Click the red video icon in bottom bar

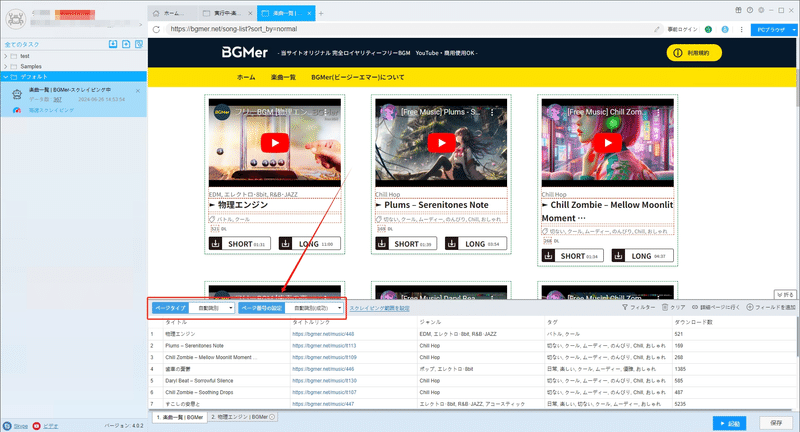pos(36,426)
